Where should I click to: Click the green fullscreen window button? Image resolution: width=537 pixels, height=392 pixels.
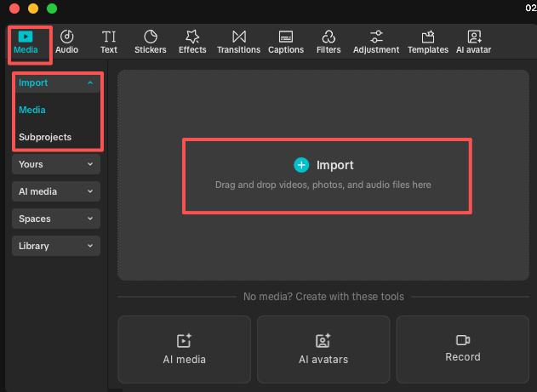(52, 9)
